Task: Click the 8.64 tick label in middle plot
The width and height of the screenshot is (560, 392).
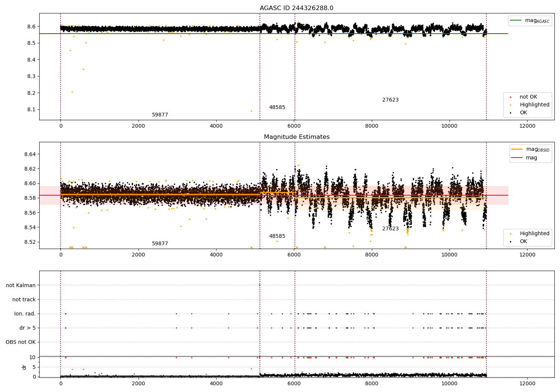Action: 30,154
